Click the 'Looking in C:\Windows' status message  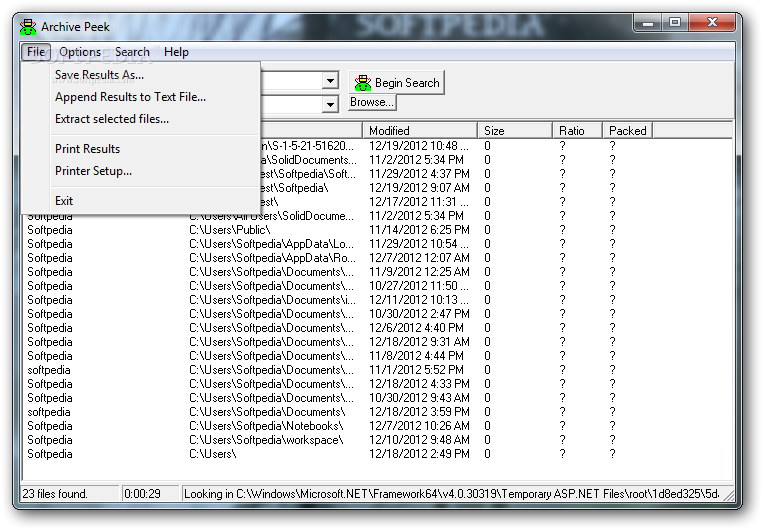point(451,494)
